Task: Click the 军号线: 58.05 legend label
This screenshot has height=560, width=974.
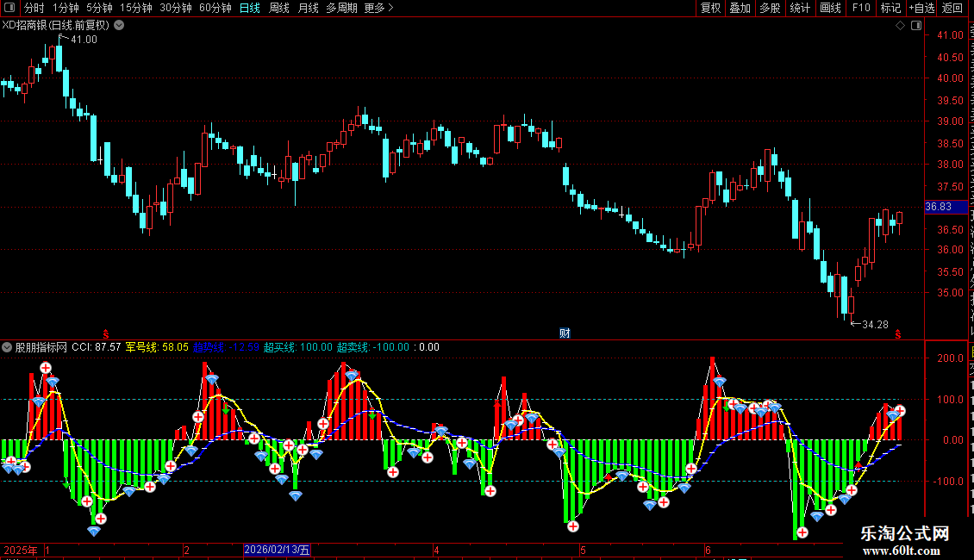Action: point(157,347)
